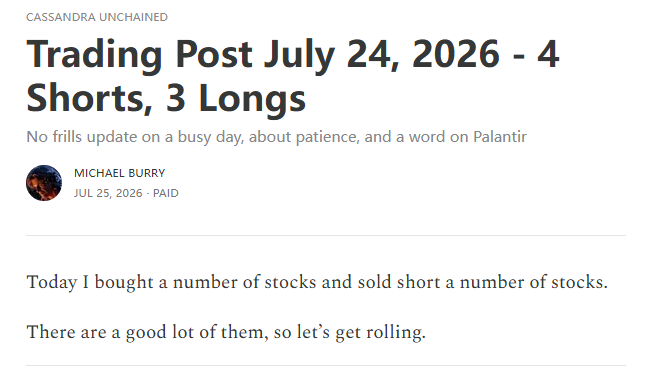This screenshot has height=368, width=649.
Task: Click the word Trading in the headline
Action: (94, 55)
